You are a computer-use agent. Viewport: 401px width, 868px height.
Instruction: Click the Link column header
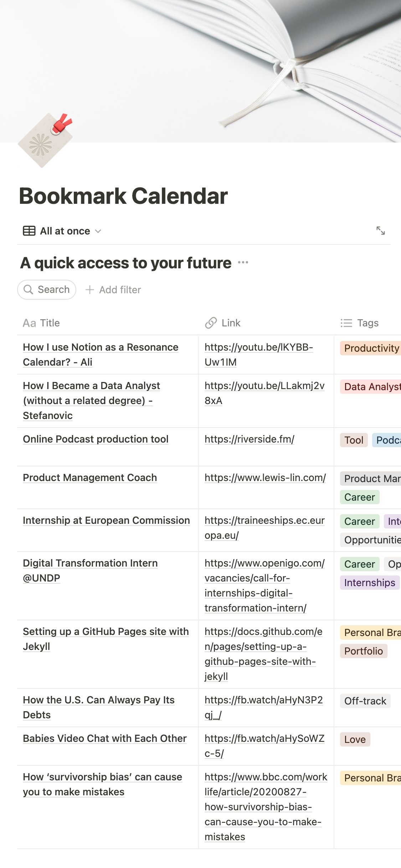click(x=231, y=323)
